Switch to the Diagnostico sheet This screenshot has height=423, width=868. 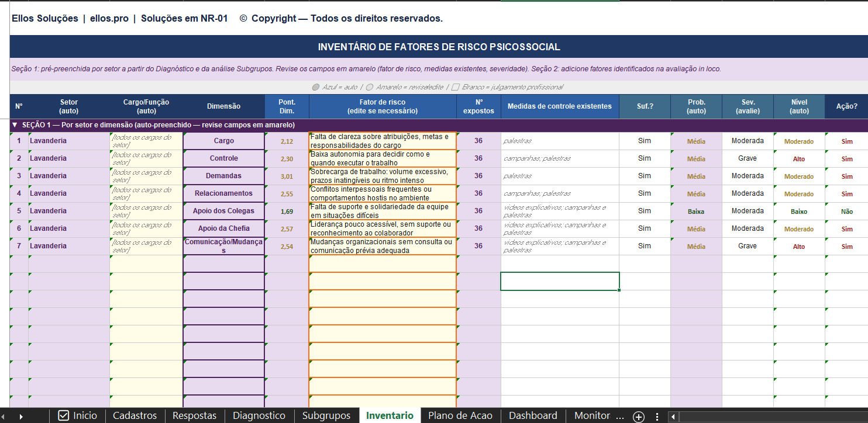[259, 415]
